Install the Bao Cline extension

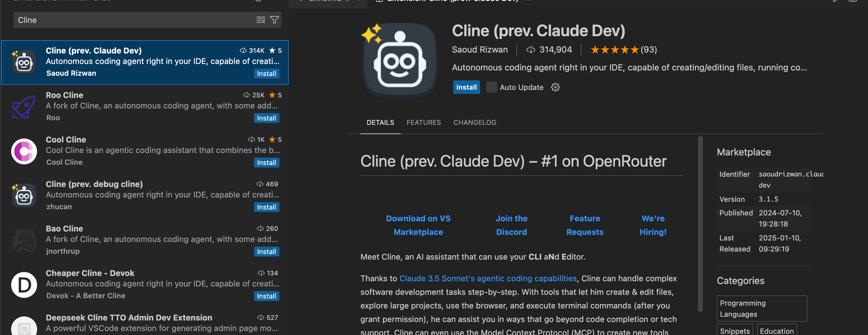pyautogui.click(x=266, y=252)
